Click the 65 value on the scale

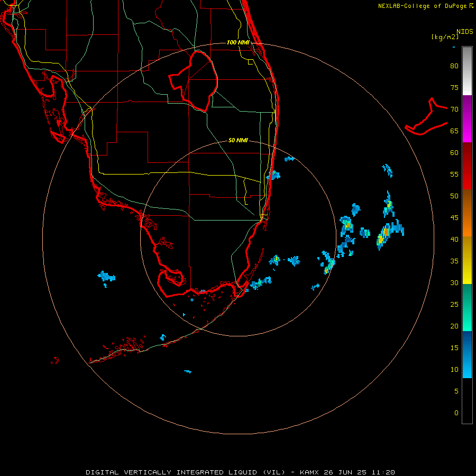tap(454, 131)
